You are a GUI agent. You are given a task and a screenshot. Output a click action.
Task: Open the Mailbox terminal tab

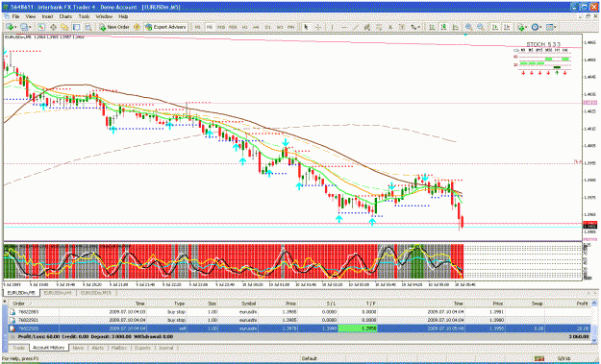pyautogui.click(x=119, y=348)
